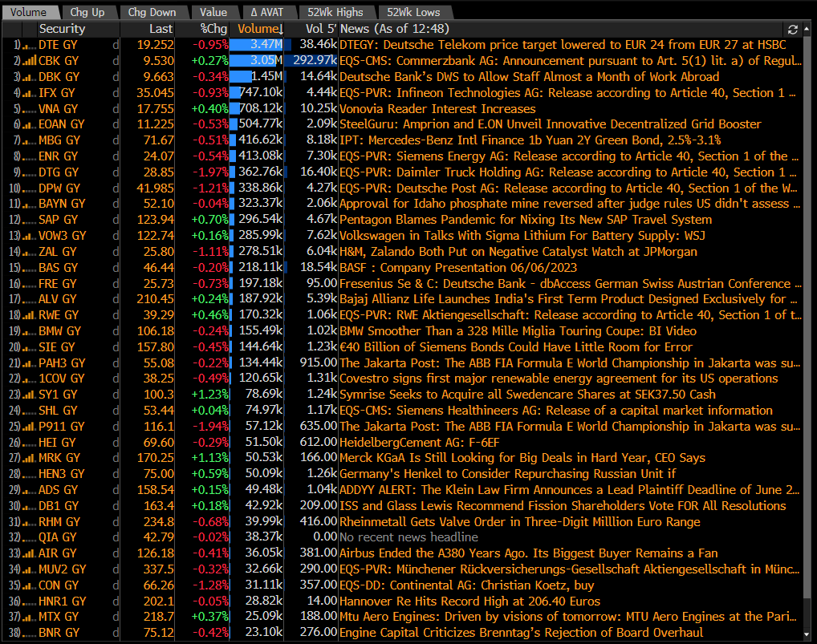
Task: Open the bar chart icon for VOW3 GY
Action: [x=29, y=236]
